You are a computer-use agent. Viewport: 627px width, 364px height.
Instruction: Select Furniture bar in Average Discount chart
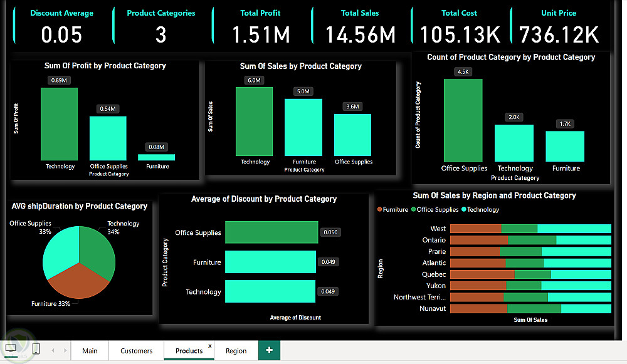point(270,262)
